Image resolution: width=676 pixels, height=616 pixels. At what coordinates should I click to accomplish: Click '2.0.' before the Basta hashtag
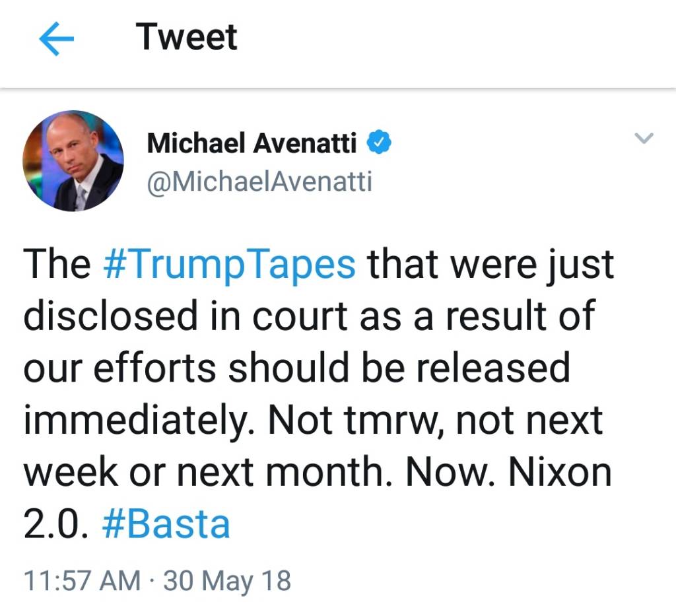tap(56, 524)
